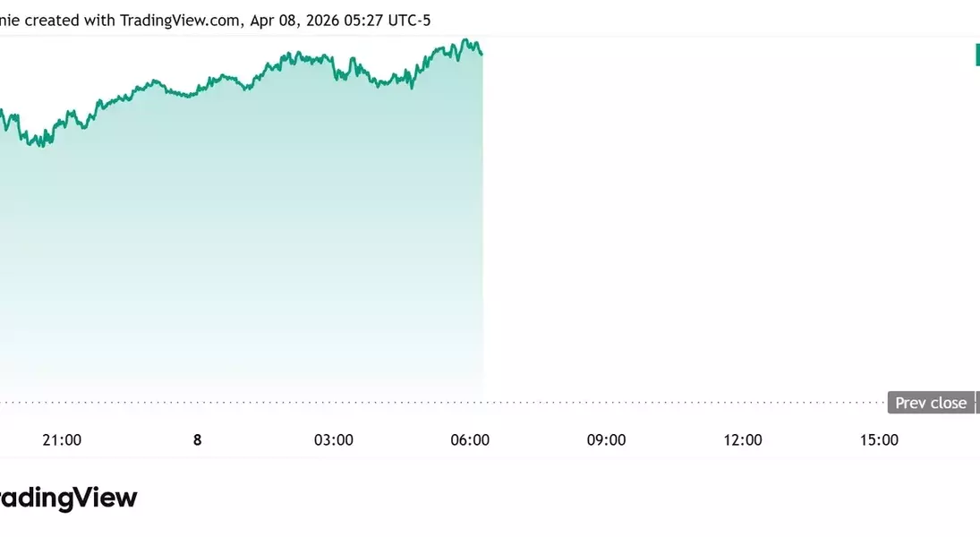Click the timestamp Apr 08, 2026 05:27 UTC-5
The image size is (980, 537).
(339, 20)
